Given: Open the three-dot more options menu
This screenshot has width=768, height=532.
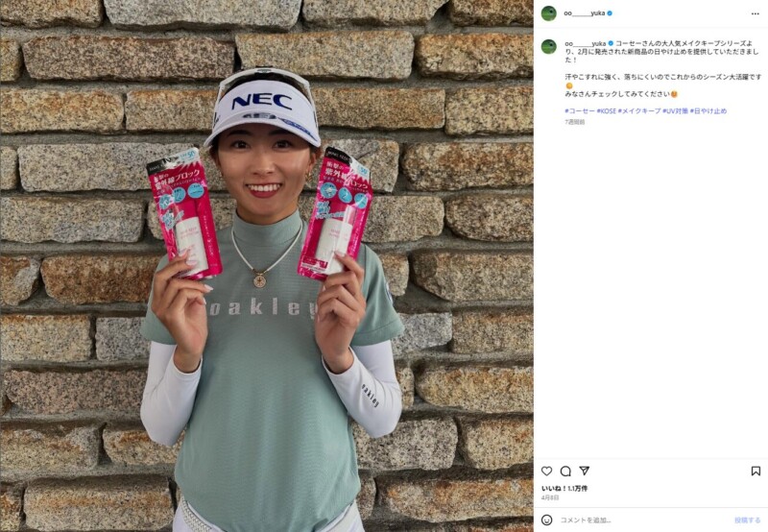Looking at the screenshot, I should coord(755,13).
